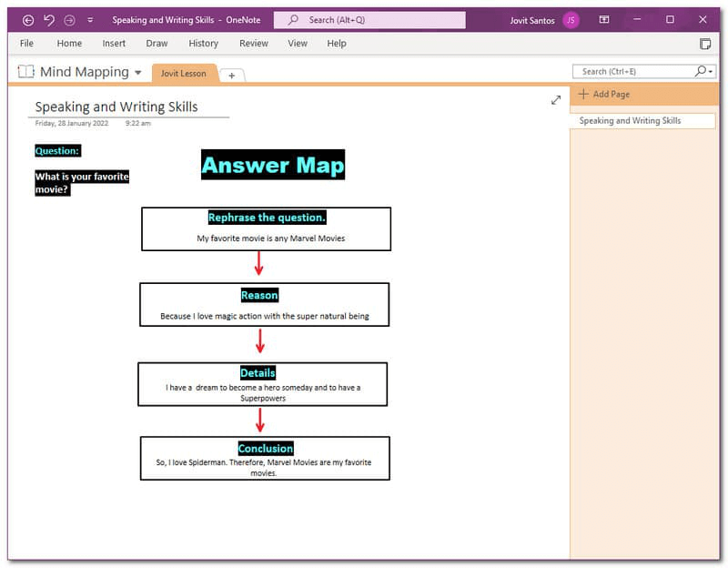Expand the Mind Mapping notebook dropdown
The width and height of the screenshot is (728, 568).
click(138, 73)
